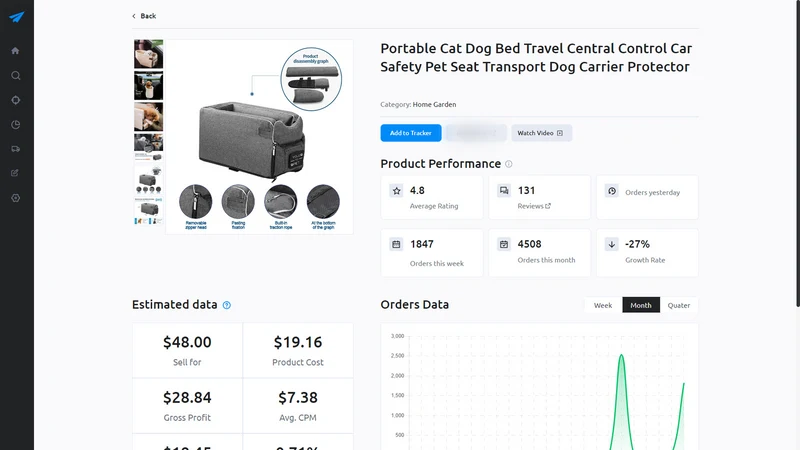
Task: Click the Add to Tracker button
Action: pyautogui.click(x=411, y=133)
